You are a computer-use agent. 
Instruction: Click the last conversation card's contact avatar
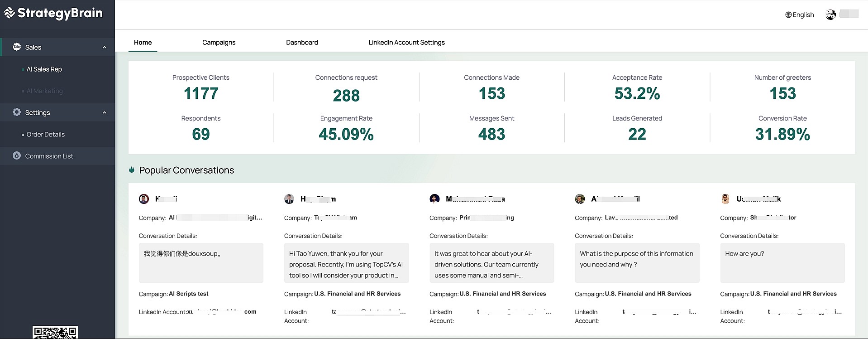click(x=725, y=199)
